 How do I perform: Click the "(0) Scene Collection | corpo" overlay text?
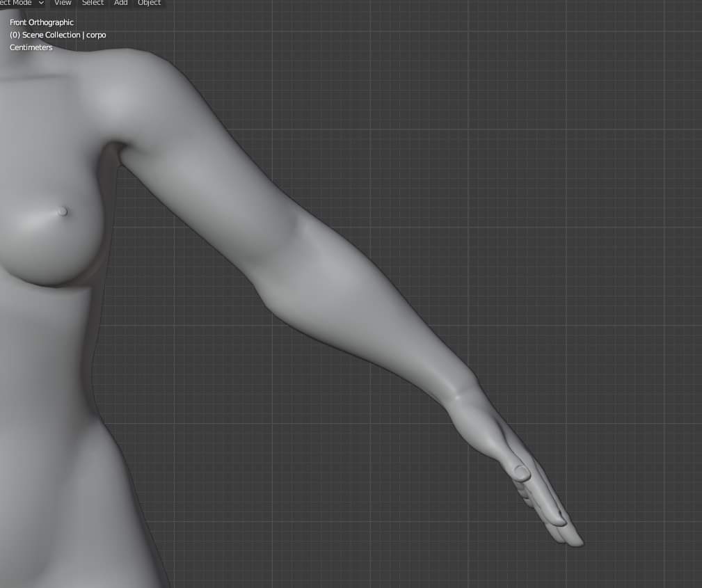click(58, 35)
